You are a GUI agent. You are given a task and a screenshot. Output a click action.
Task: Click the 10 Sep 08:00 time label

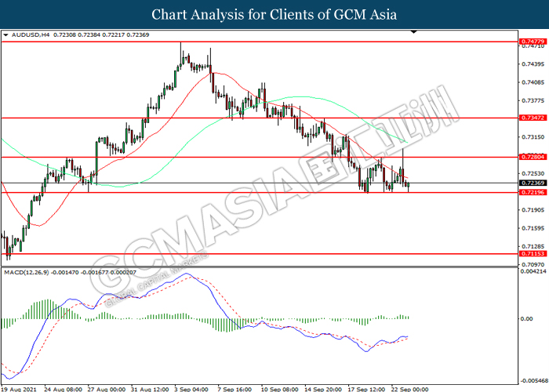(x=279, y=389)
